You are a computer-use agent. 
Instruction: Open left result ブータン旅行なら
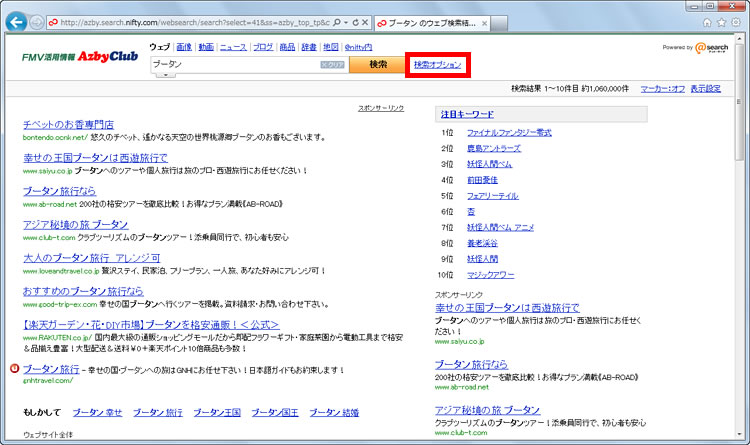59,191
